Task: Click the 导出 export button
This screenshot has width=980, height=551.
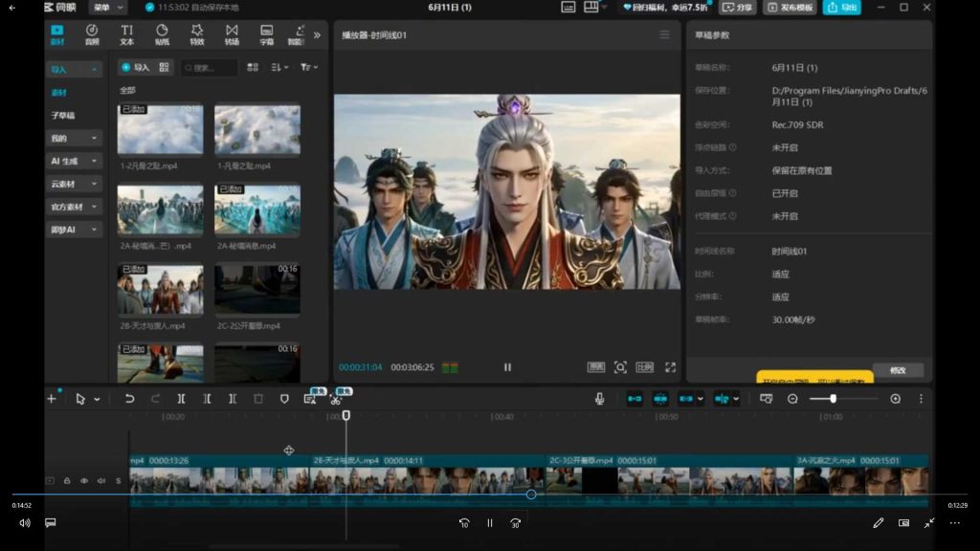Action: [842, 8]
